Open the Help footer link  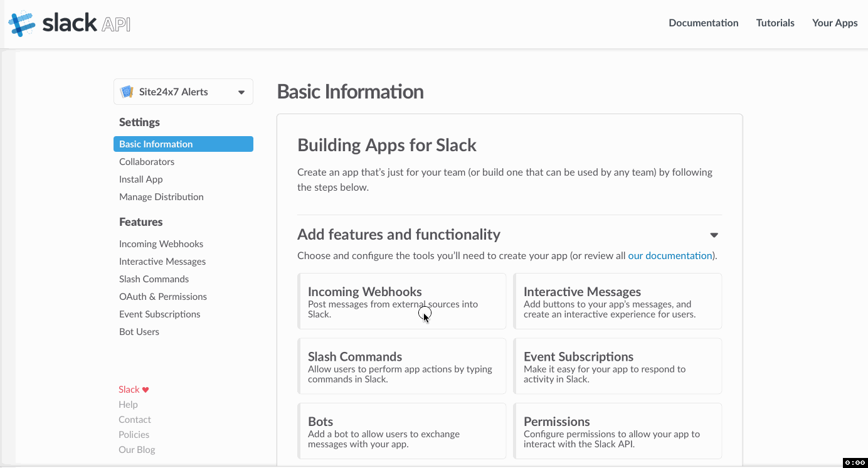pos(128,405)
